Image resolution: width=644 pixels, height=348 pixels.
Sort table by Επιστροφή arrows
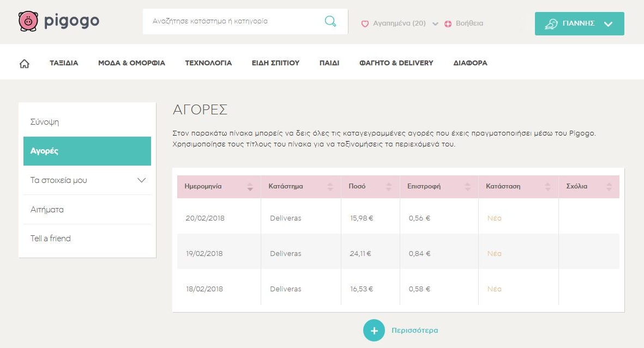click(x=467, y=187)
